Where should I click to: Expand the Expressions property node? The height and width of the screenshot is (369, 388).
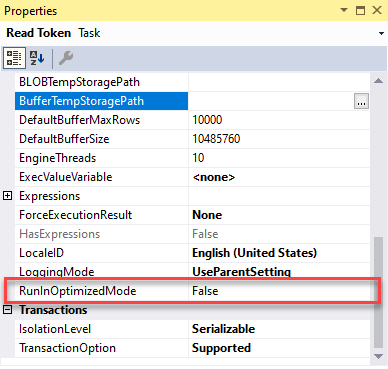pyautogui.click(x=7, y=196)
